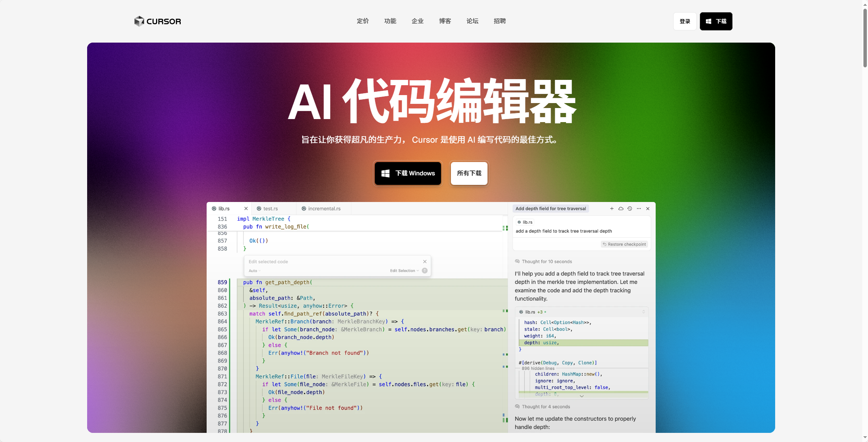Click the 'File not found' error line
The width and height of the screenshot is (868, 442).
[315, 408]
